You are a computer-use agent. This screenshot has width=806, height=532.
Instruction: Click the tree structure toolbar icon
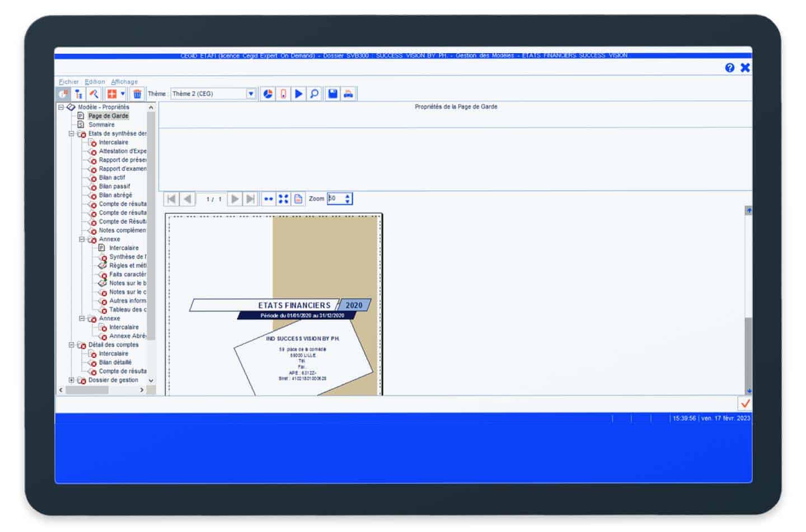(x=78, y=94)
